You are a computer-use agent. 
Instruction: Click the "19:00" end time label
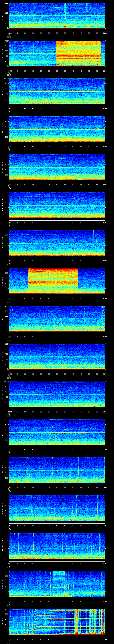tap(105, 336)
